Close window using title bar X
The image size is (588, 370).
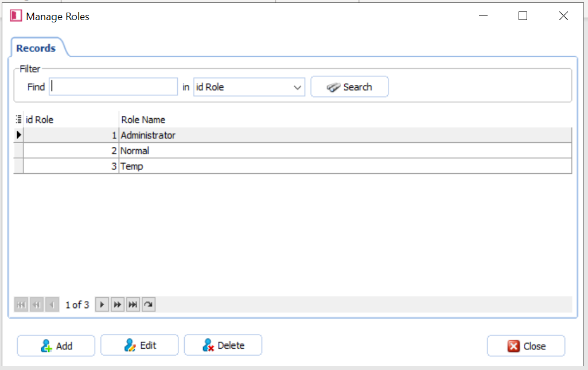(x=563, y=15)
